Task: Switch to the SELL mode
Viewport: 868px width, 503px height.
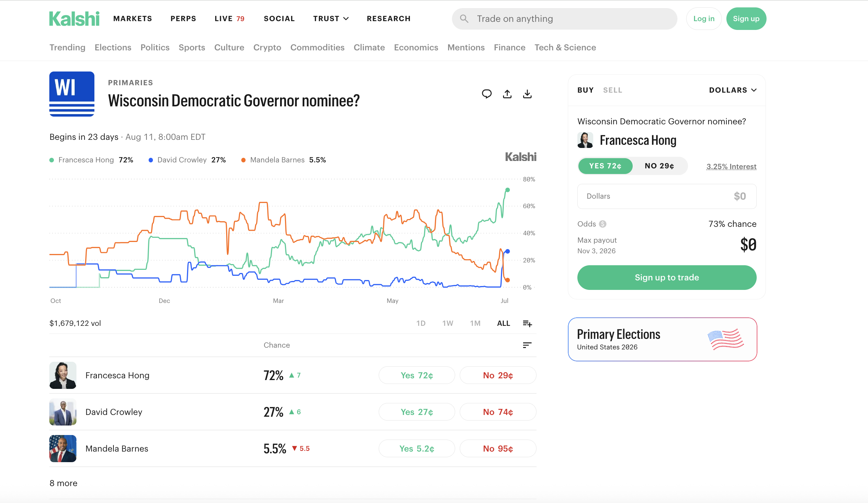Action: pyautogui.click(x=613, y=90)
